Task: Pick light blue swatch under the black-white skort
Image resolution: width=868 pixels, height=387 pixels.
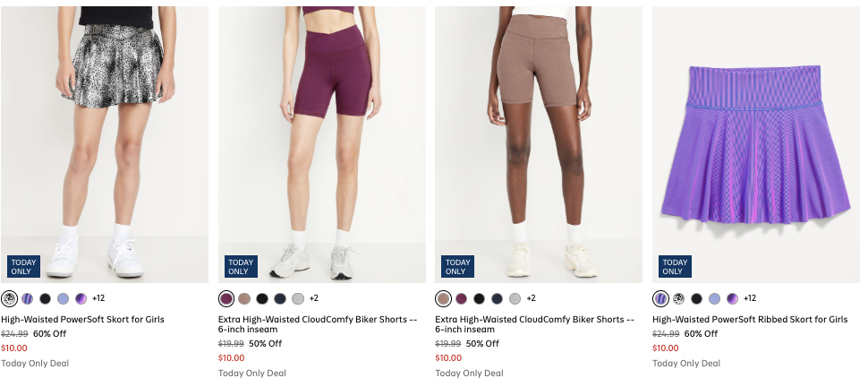Action: coord(63,298)
